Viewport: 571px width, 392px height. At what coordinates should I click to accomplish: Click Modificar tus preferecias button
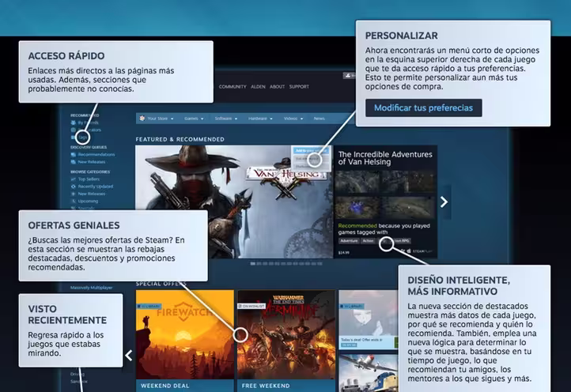pyautogui.click(x=424, y=107)
